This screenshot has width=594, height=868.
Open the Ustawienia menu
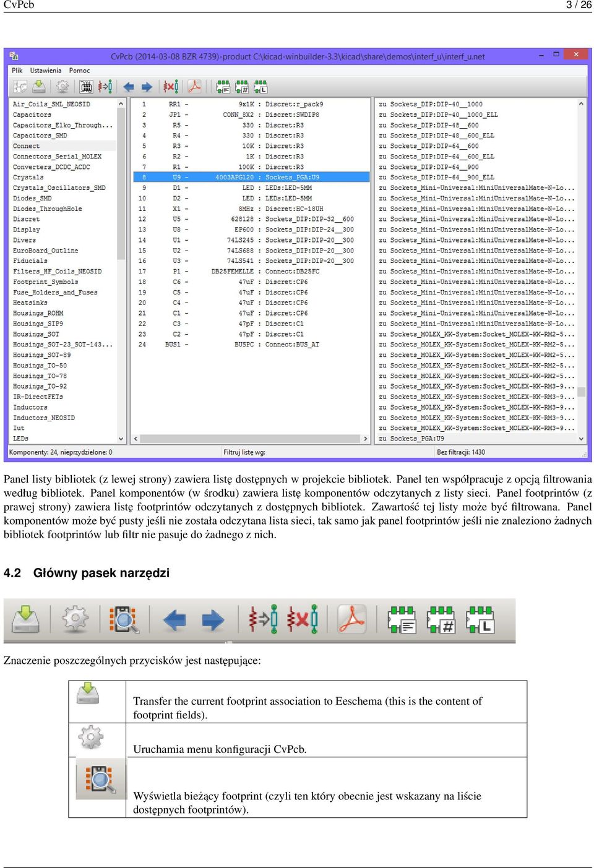click(x=46, y=71)
